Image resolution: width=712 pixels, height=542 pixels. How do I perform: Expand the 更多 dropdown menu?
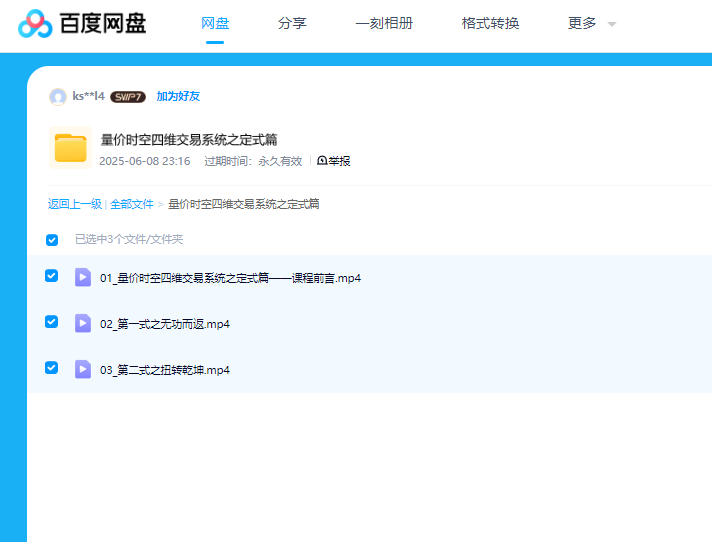click(x=591, y=23)
